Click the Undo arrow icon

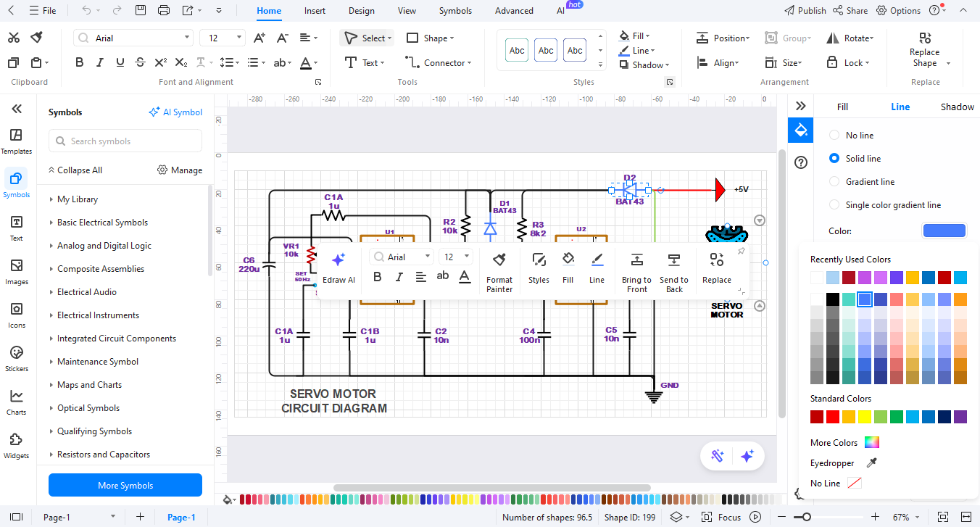coord(86,10)
